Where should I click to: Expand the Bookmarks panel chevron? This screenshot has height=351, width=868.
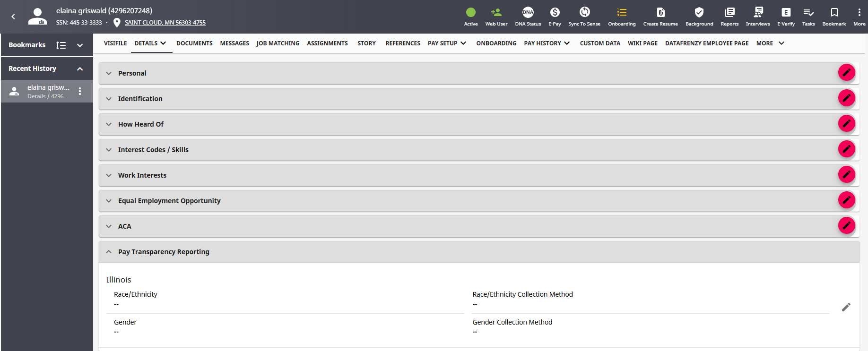coord(80,45)
